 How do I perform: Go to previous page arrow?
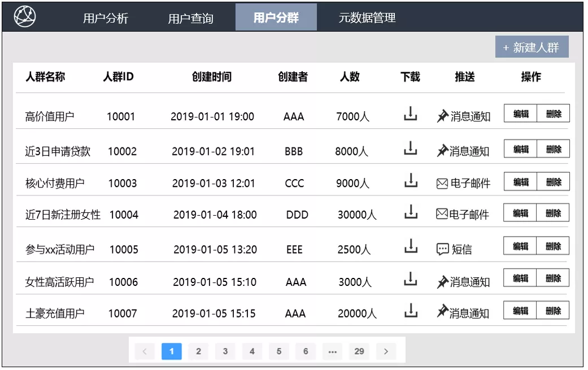(x=145, y=351)
